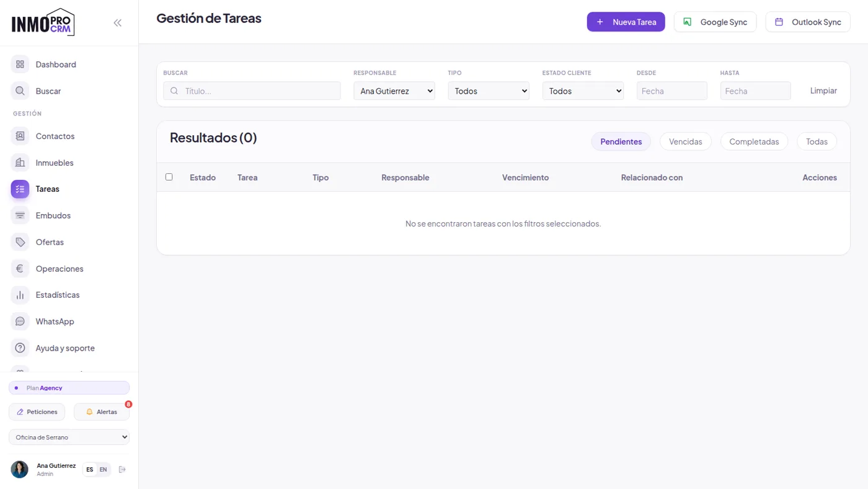Open the Oficina de Serrano office selector

point(69,437)
